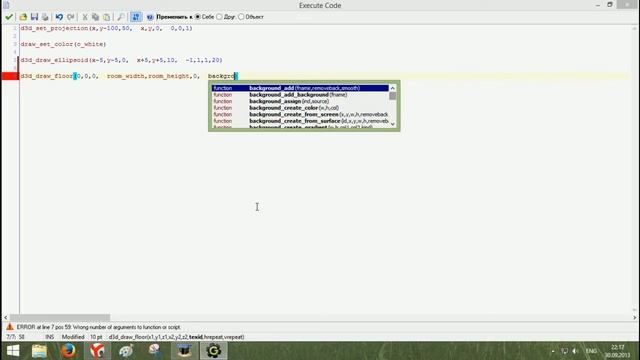The image size is (640, 360).
Task: Click the INS indicator in status bar
Action: [50, 337]
